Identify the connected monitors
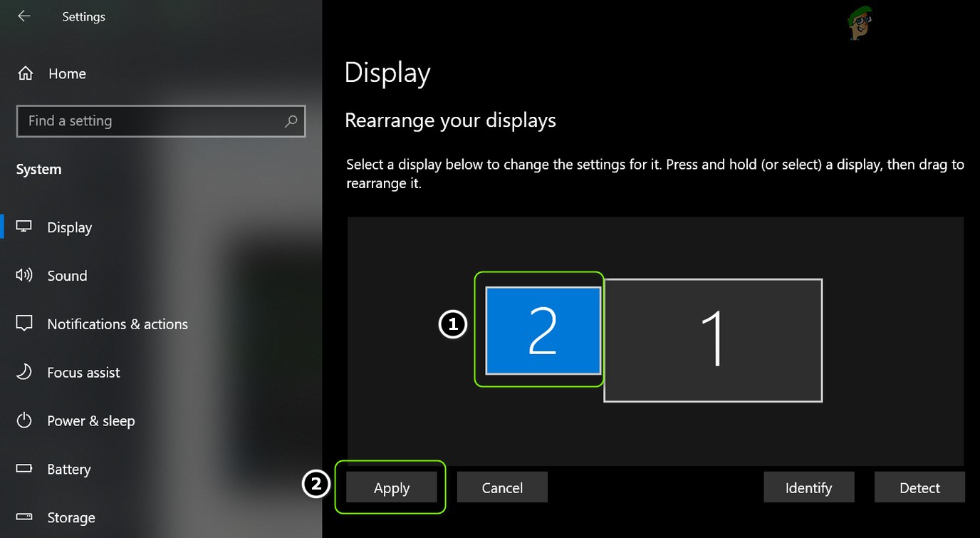Viewport: 980px width, 538px height. tap(808, 487)
